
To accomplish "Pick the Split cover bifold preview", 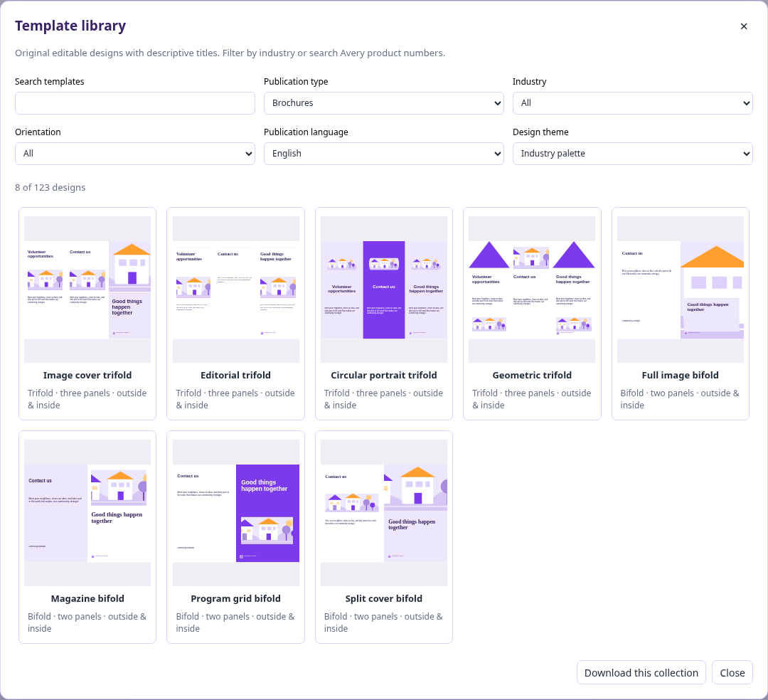I will click(384, 513).
